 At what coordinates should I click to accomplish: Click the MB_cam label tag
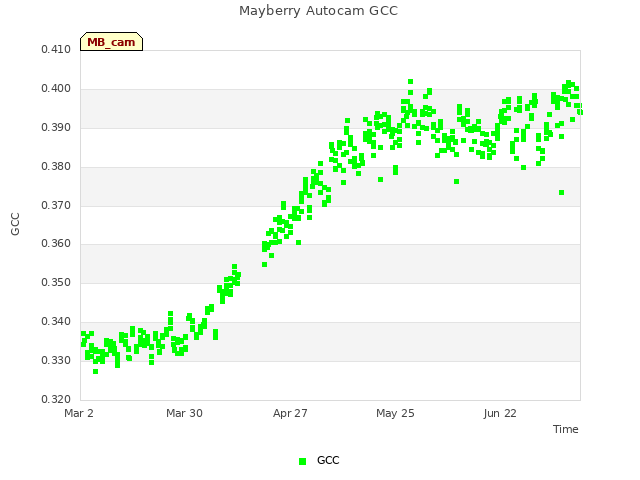click(111, 42)
